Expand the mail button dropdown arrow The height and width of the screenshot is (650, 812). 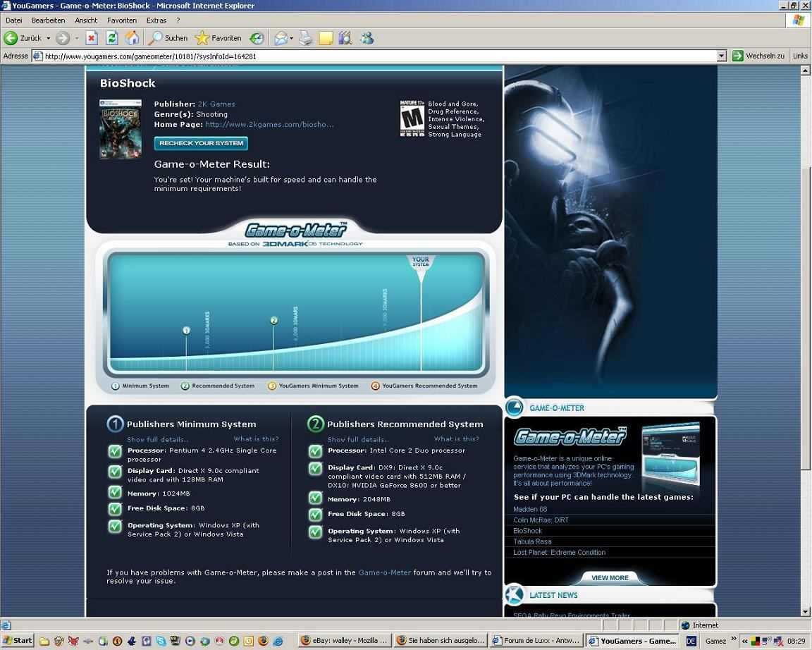291,38
